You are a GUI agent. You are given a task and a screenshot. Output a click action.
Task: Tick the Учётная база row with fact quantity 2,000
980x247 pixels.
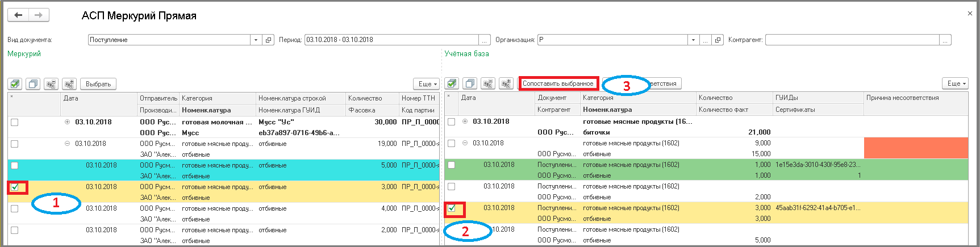451,186
